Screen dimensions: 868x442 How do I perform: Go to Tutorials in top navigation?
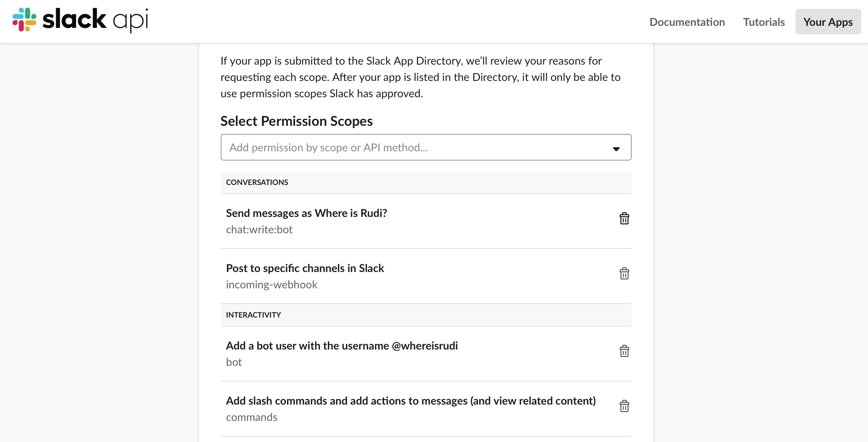(x=764, y=22)
